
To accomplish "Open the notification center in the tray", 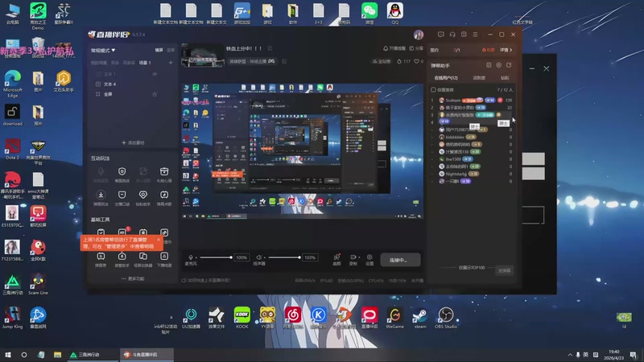I will [x=634, y=355].
